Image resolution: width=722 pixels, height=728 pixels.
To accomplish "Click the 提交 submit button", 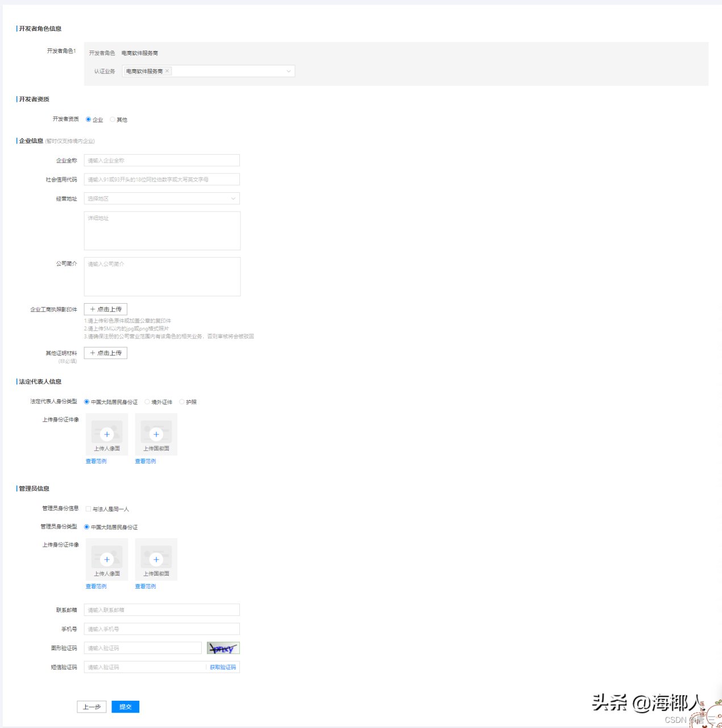I will 125,706.
